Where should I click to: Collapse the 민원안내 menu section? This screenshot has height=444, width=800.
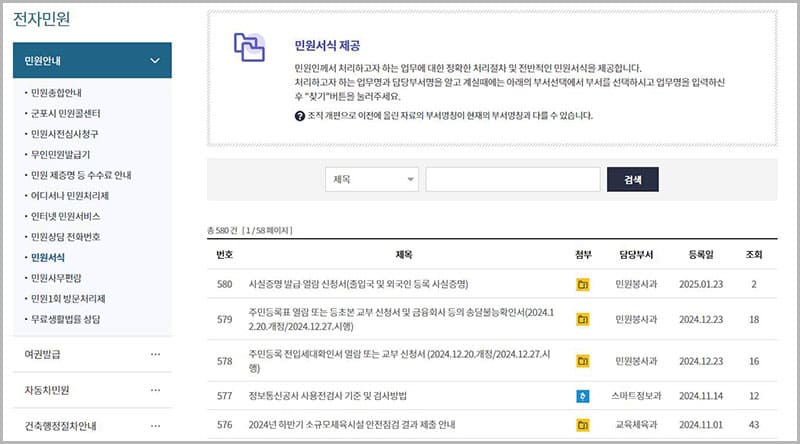tap(154, 61)
